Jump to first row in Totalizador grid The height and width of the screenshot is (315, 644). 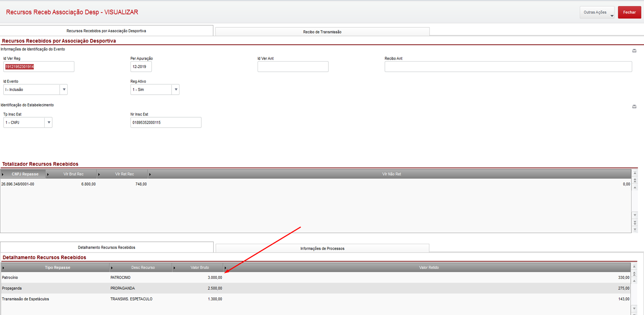click(635, 173)
